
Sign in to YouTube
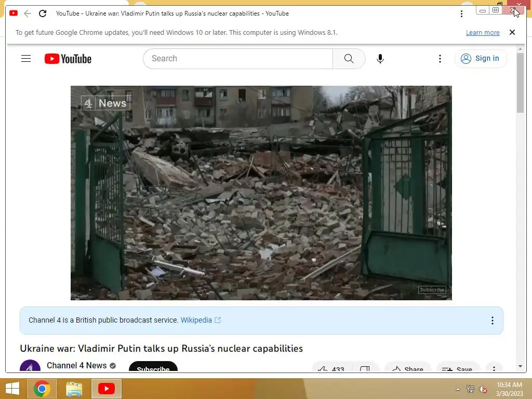tap(481, 58)
